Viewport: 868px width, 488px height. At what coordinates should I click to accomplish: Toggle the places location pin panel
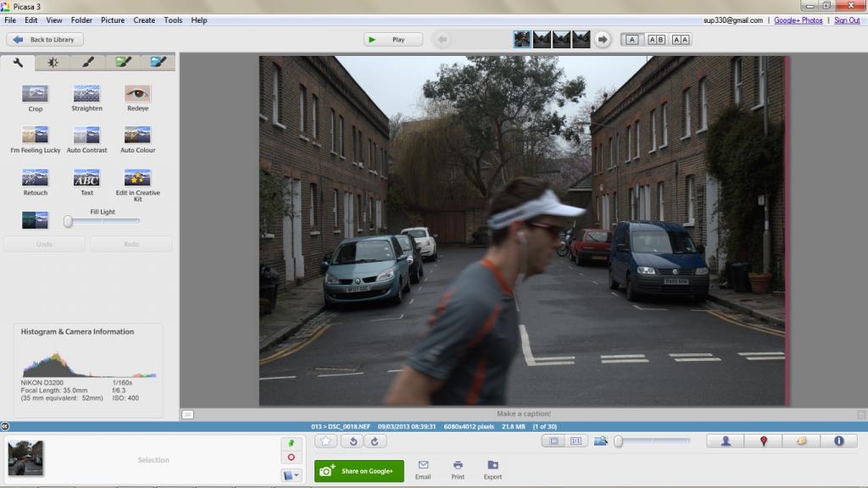764,441
